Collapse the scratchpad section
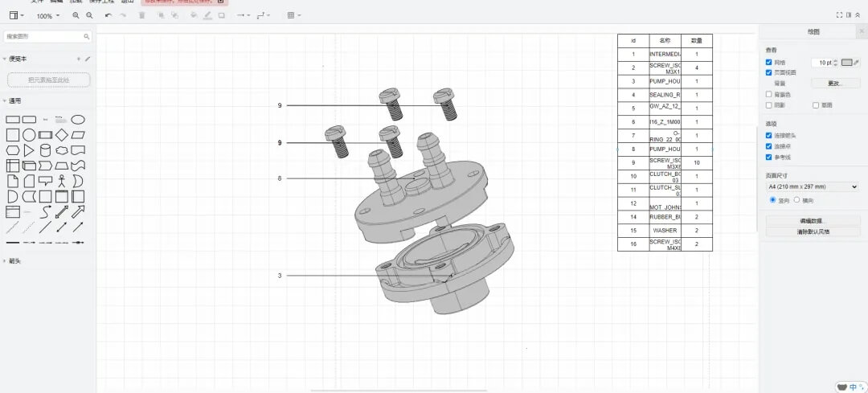 (5, 59)
